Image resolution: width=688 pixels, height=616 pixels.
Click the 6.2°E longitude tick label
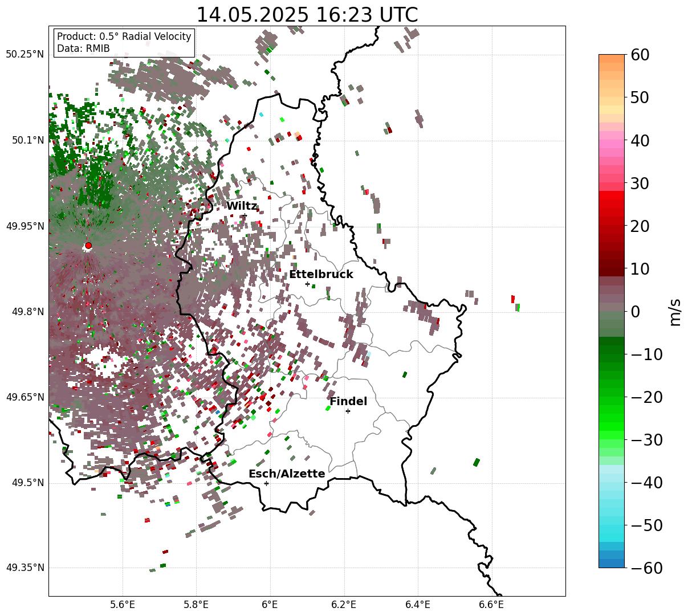[344, 605]
